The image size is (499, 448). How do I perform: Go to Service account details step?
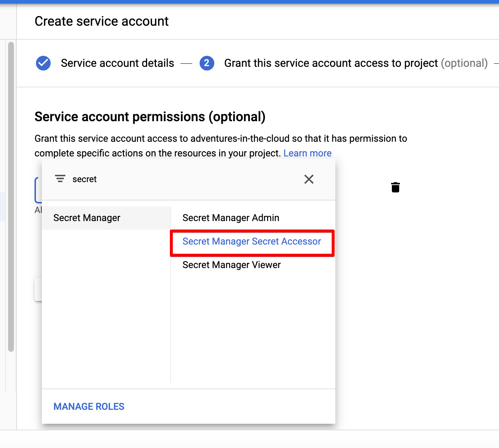pyautogui.click(x=117, y=63)
